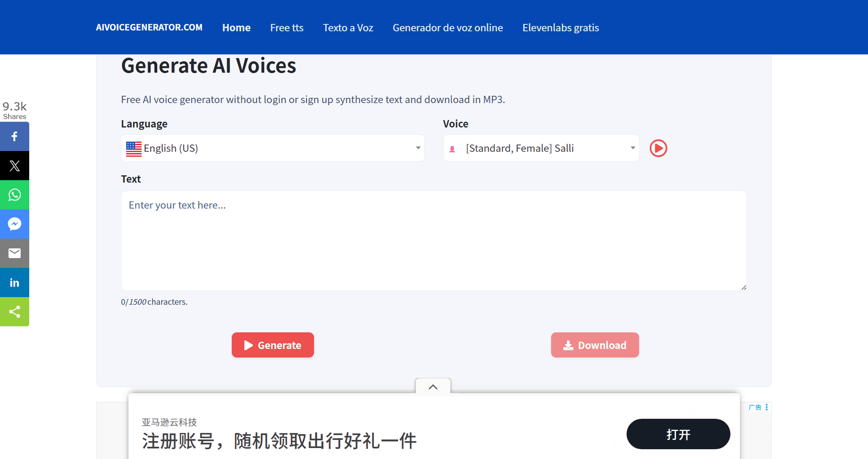The image size is (868, 459).
Task: Click the Generate button
Action: [273, 345]
